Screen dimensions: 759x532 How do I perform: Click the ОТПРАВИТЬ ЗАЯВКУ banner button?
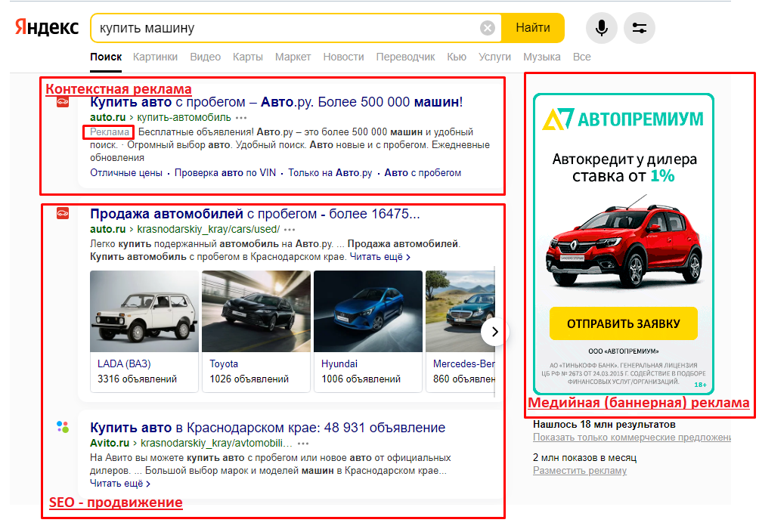[x=624, y=323]
